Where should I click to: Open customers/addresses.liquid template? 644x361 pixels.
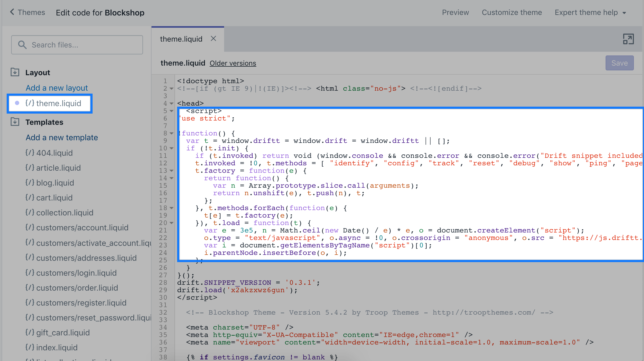coord(81,258)
